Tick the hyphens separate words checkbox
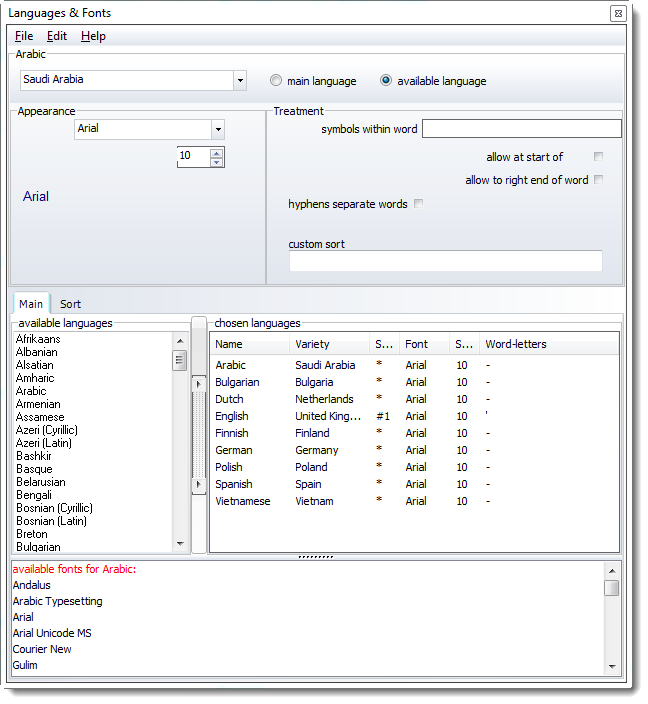Viewport: 648px width, 704px height. pyautogui.click(x=418, y=204)
